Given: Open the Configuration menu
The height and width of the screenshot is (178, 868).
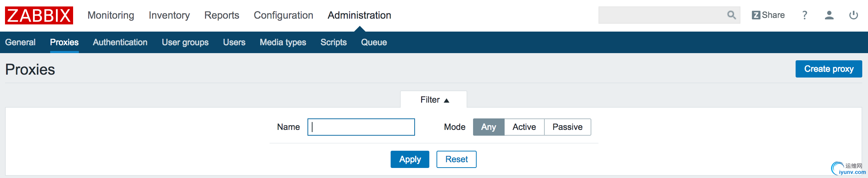Looking at the screenshot, I should (x=283, y=15).
